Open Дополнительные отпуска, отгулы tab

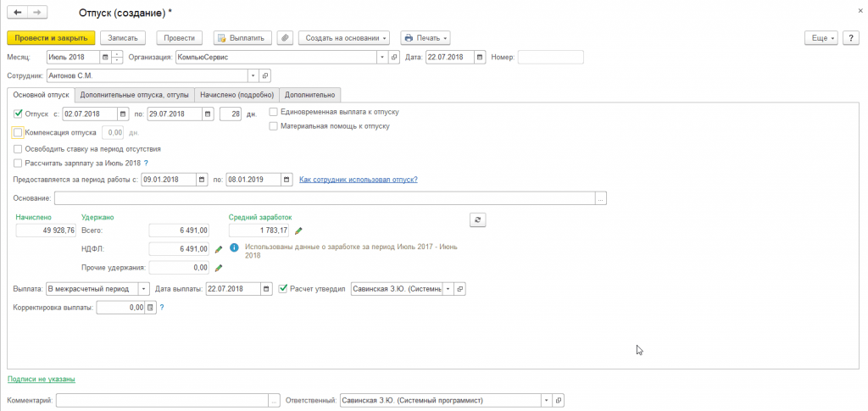[x=135, y=95]
